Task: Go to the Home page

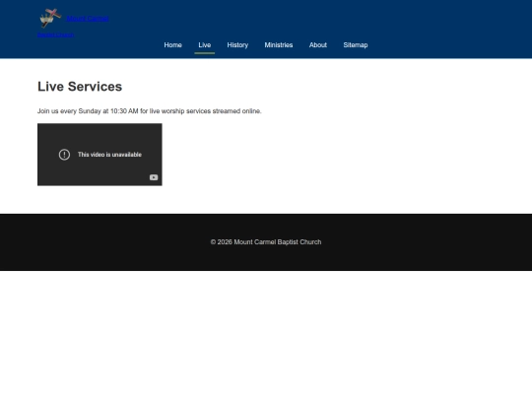Action: [173, 45]
